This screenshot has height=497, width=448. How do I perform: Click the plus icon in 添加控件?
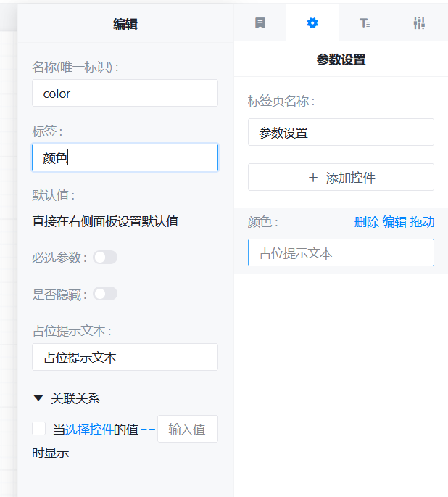tap(313, 178)
